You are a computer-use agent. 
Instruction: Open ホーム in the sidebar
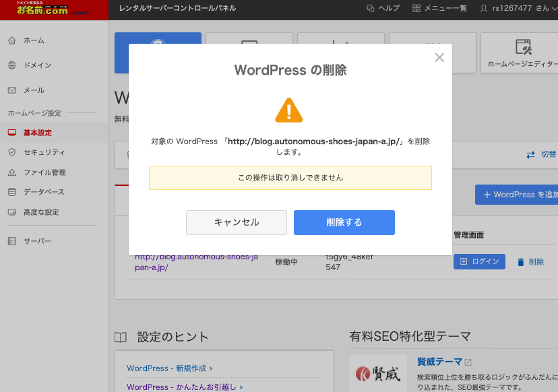[34, 40]
